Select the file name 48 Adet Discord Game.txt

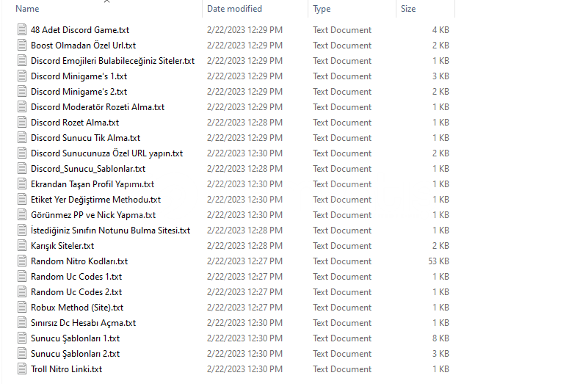click(x=80, y=30)
